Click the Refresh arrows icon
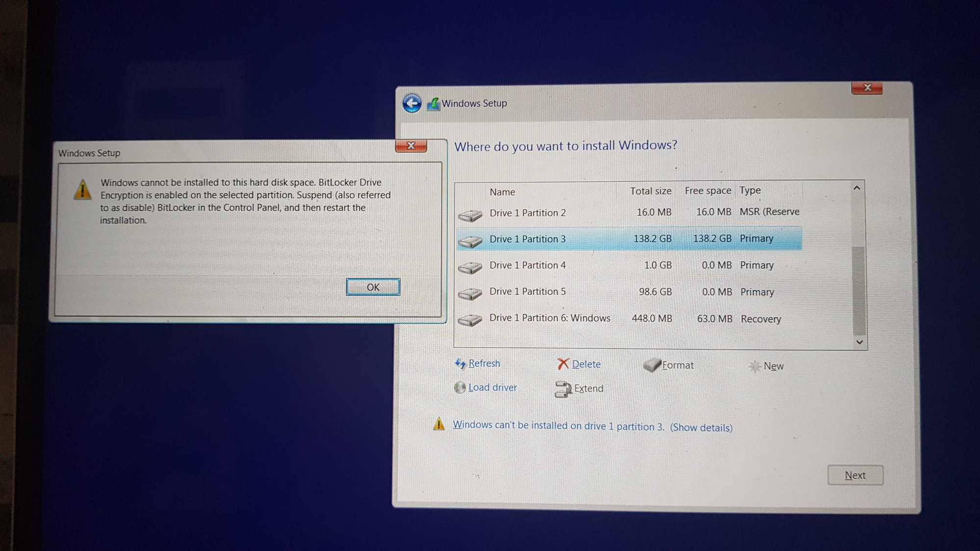The width and height of the screenshot is (980, 551). 461,363
